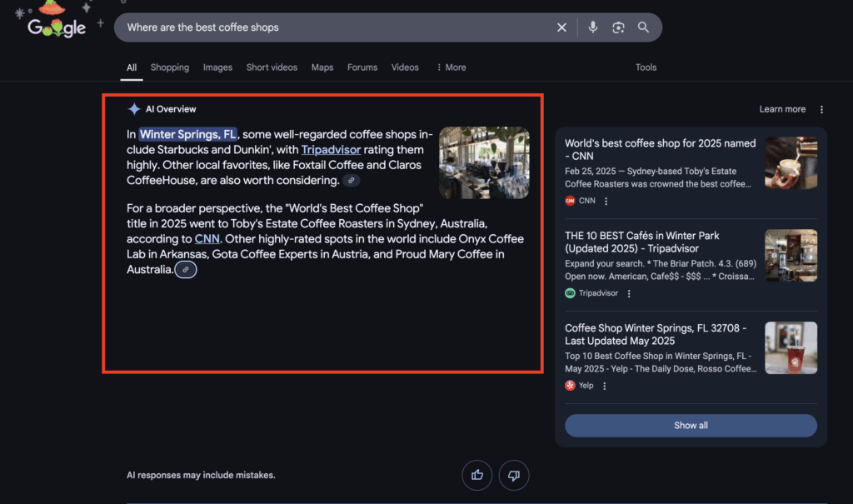Open options menu beside Yelp source
This screenshot has width=853, height=504.
605,386
